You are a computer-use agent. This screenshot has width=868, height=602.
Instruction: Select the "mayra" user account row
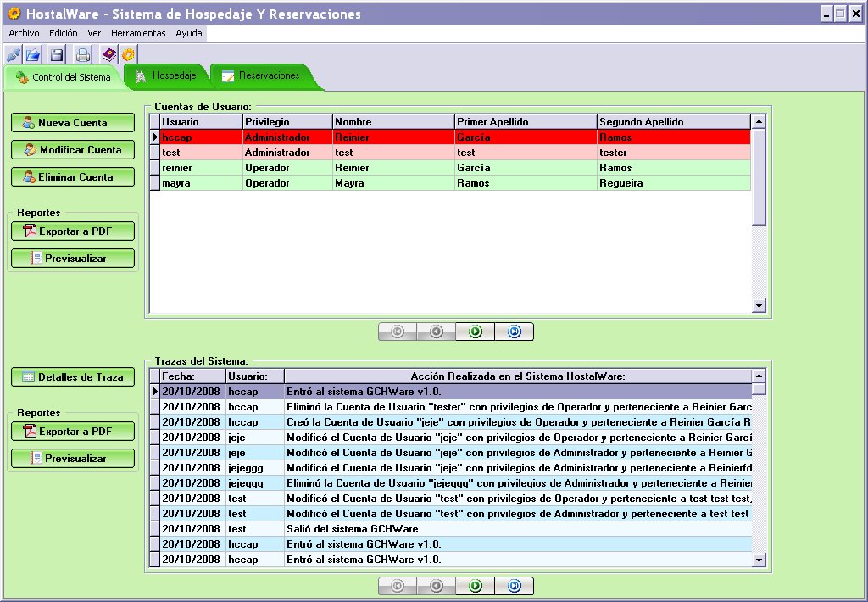pyautogui.click(x=450, y=183)
